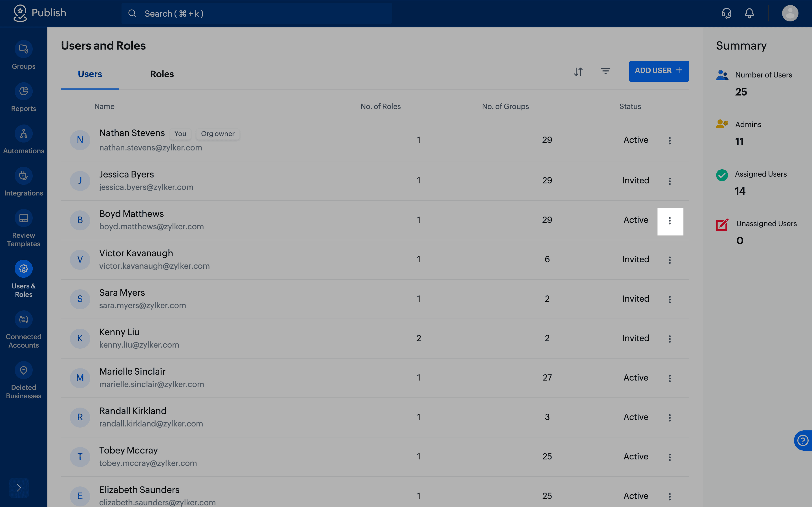The height and width of the screenshot is (507, 812).
Task: Open the more options menu for Boyd Matthews
Action: coord(670,221)
